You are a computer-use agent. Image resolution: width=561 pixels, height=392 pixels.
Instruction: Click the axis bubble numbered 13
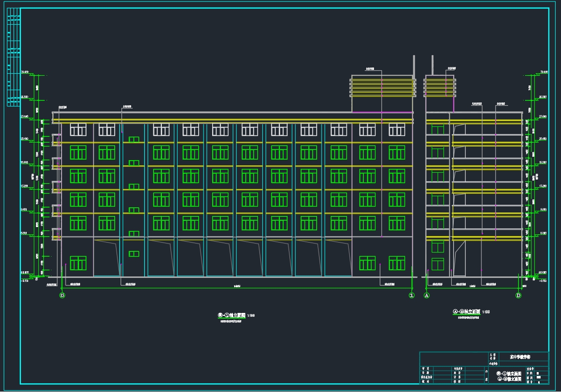(x=62, y=295)
